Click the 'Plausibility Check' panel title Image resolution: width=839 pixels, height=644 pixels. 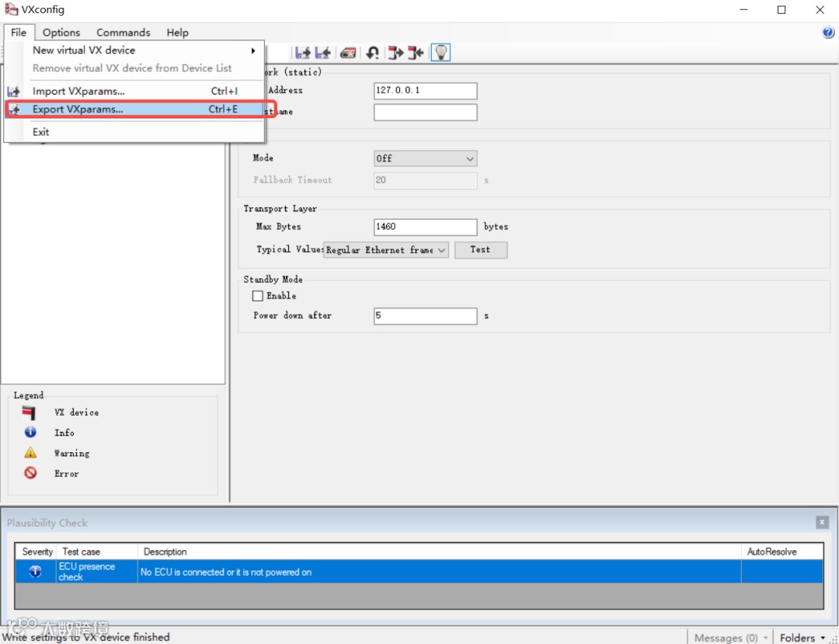point(47,523)
